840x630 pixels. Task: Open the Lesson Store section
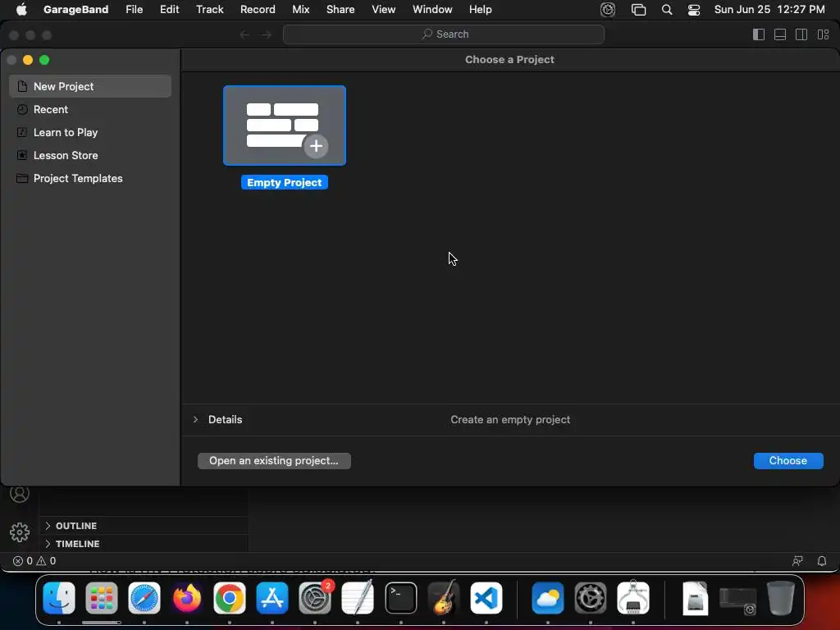click(90, 155)
